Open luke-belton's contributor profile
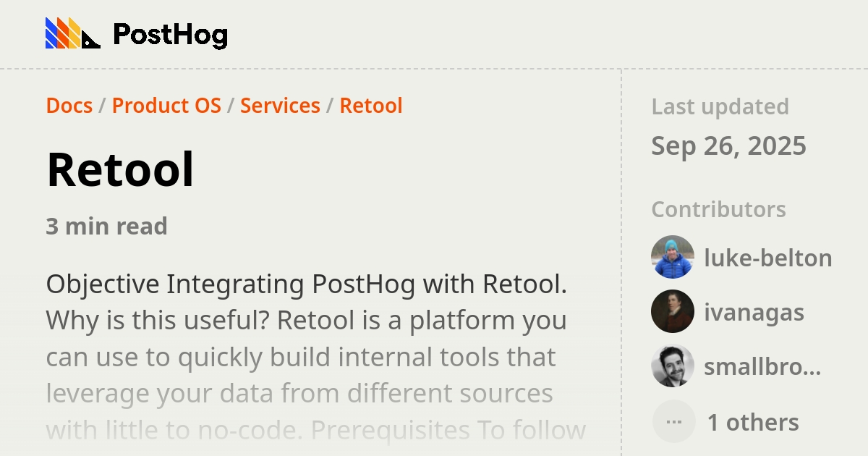 (769, 258)
